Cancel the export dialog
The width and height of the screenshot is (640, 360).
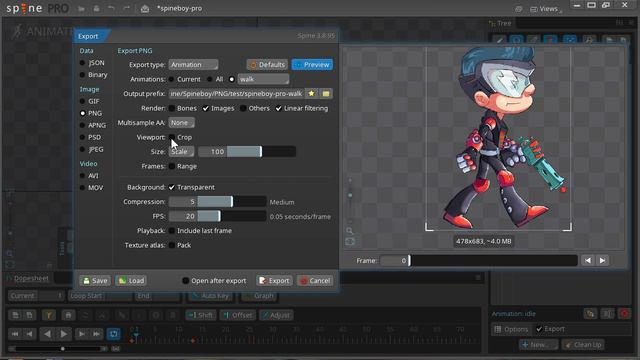(x=315, y=281)
